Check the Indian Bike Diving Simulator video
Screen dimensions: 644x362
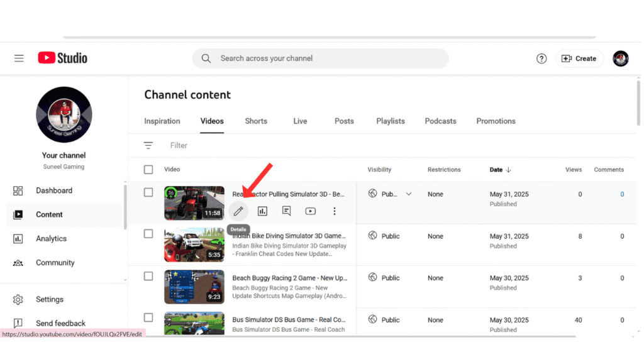click(148, 234)
